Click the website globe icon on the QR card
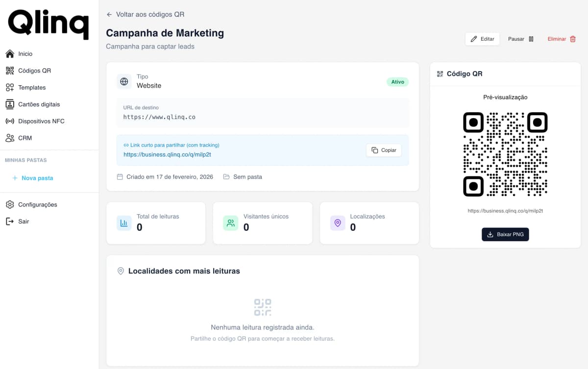Viewport: 588px width, 369px height. pyautogui.click(x=124, y=81)
